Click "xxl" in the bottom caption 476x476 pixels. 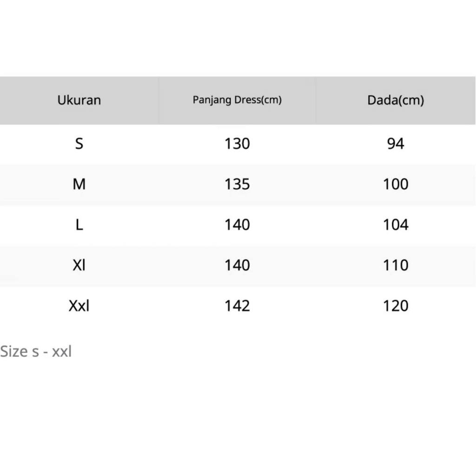(x=62, y=351)
